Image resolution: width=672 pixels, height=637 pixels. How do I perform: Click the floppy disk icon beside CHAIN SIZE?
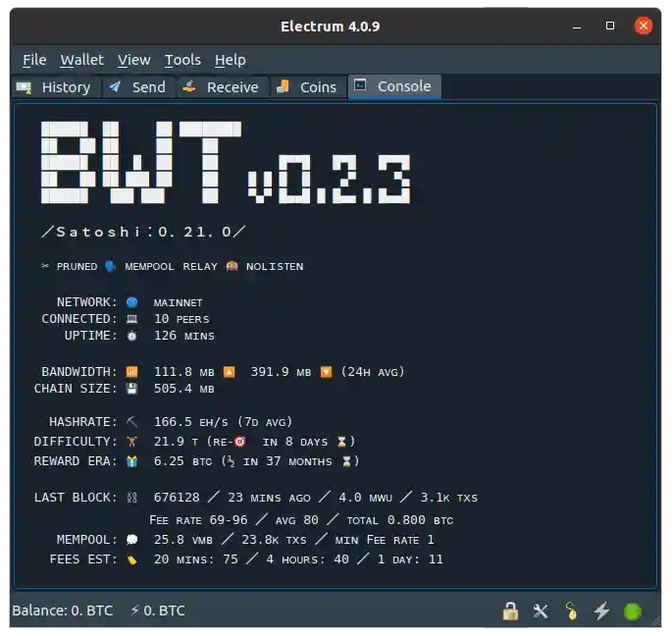(132, 389)
